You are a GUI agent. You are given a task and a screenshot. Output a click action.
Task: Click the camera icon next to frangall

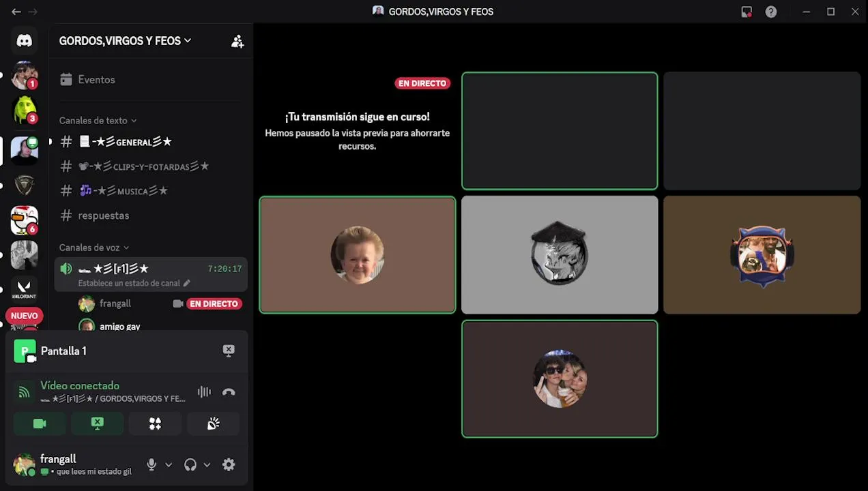click(177, 303)
